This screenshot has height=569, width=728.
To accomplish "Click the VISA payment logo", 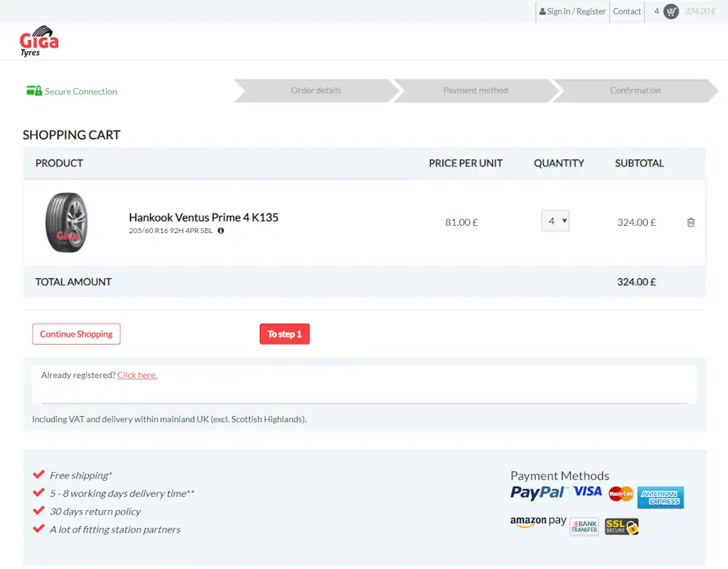I will coord(587,492).
